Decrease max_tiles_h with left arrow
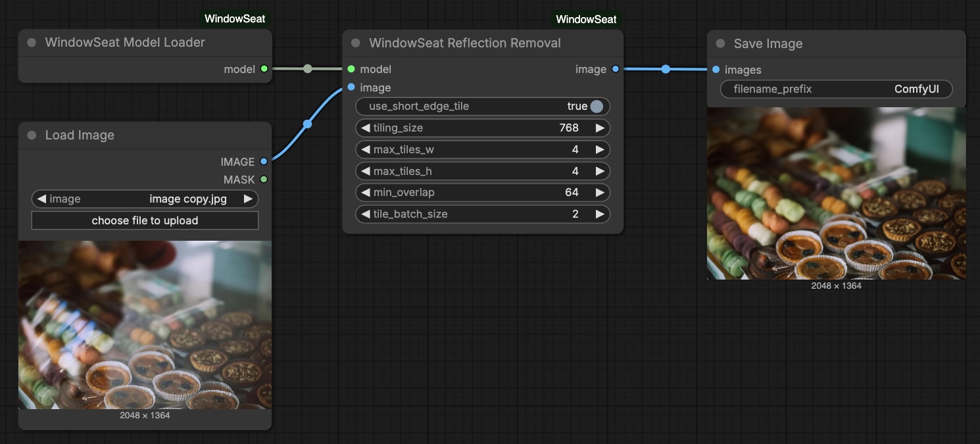 pos(366,172)
